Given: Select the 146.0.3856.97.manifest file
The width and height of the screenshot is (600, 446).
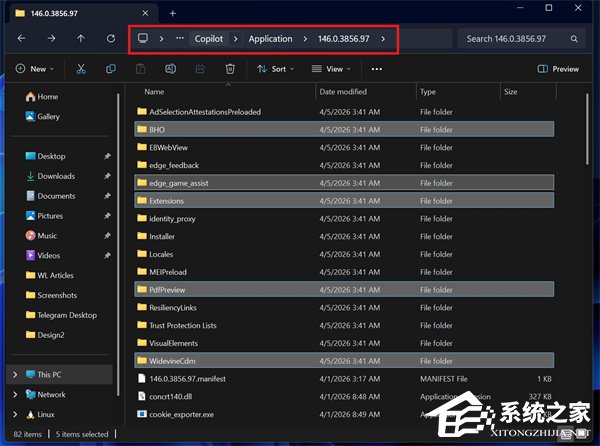Looking at the screenshot, I should click(x=344, y=379).
